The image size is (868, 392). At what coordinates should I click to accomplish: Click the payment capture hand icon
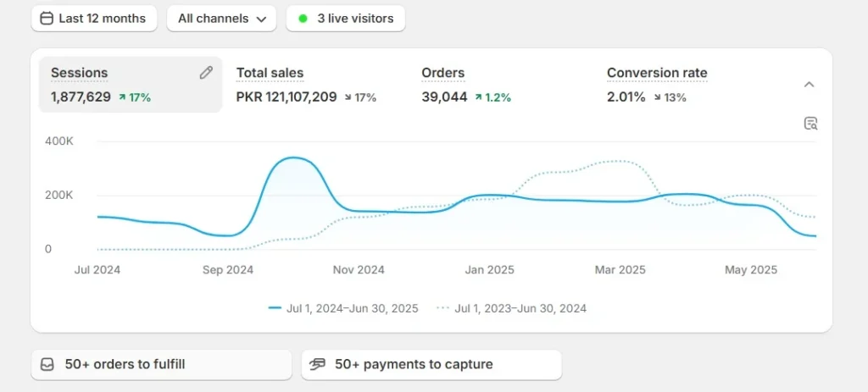point(317,364)
